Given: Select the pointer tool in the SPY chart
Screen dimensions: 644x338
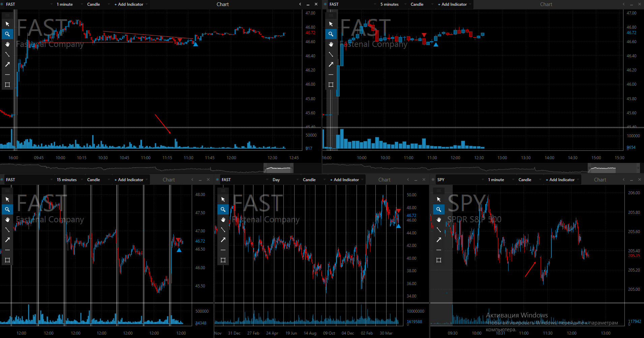Looking at the screenshot, I should [439, 199].
